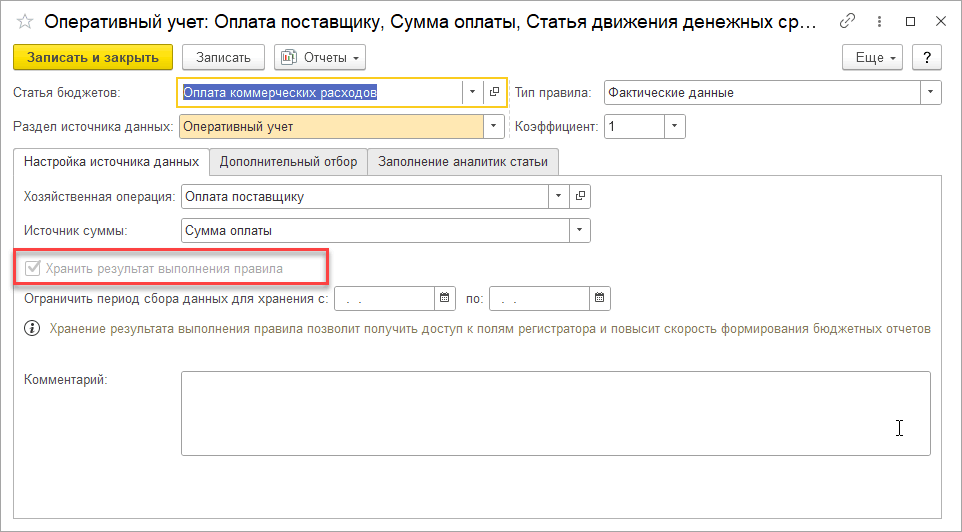Open the help question mark button
This screenshot has height=532, width=962.
928,58
